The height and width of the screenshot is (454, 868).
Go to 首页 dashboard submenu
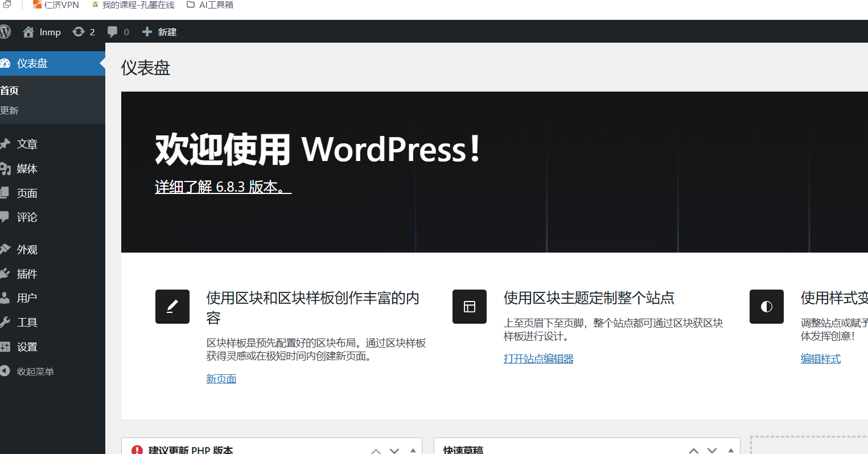(x=9, y=90)
